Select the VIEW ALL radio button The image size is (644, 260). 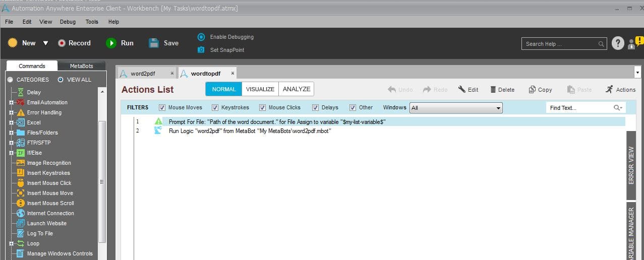click(61, 80)
